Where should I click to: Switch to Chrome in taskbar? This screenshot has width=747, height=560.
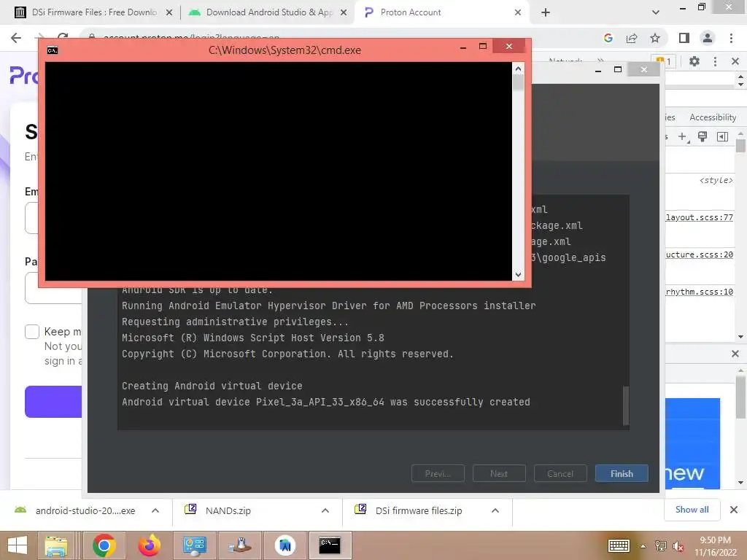[104, 545]
